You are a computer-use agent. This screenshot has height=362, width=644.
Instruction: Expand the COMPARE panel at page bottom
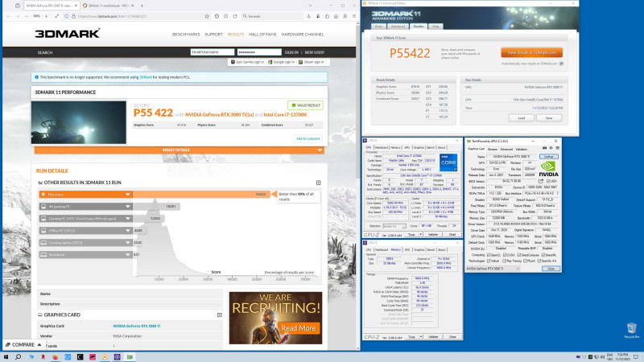(x=23, y=345)
